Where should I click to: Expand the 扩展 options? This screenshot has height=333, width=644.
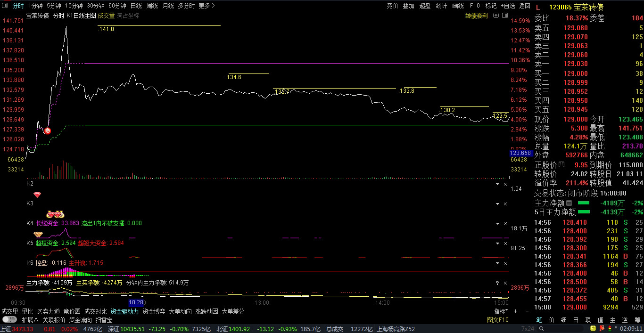click(x=30, y=320)
